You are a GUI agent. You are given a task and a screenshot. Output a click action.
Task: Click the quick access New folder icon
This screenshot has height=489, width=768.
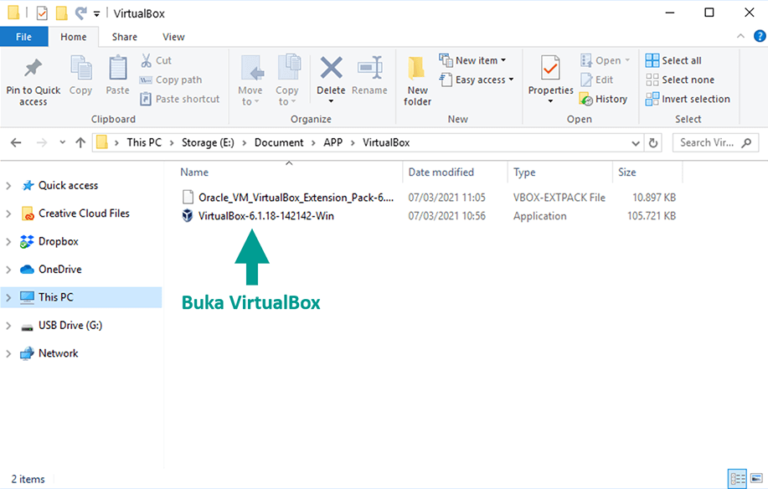(61, 13)
